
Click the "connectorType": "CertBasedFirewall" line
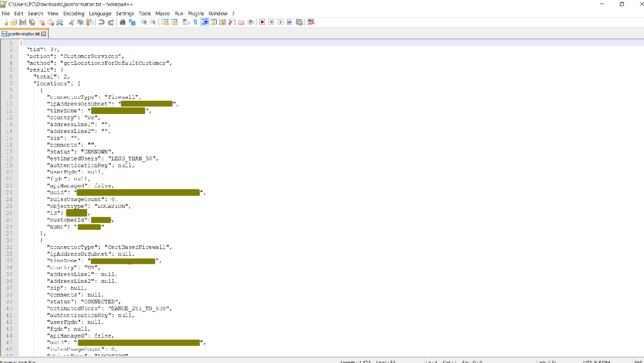[x=109, y=247]
